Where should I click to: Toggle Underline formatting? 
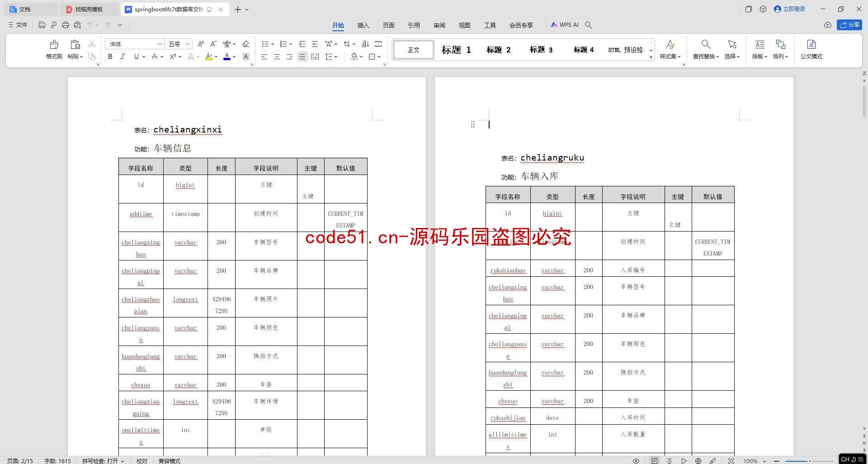pyautogui.click(x=136, y=57)
